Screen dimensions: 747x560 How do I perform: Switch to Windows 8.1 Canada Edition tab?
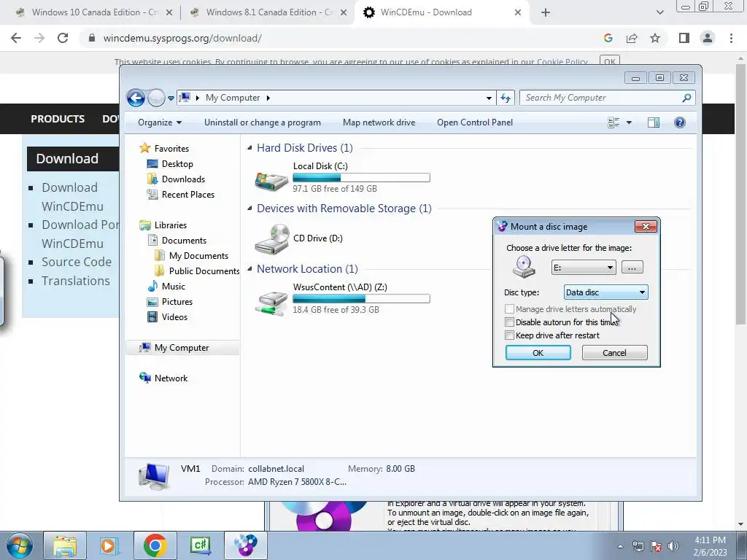pyautogui.click(x=269, y=12)
